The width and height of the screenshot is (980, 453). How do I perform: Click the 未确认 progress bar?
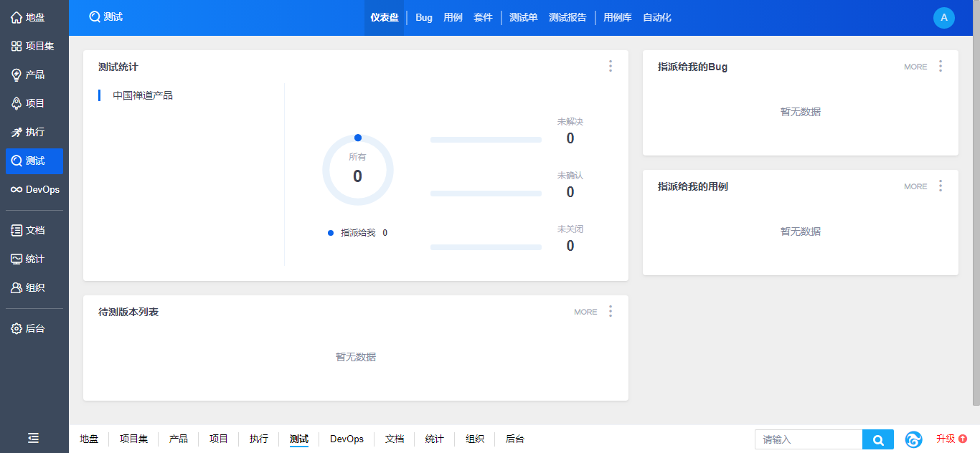coord(486,194)
